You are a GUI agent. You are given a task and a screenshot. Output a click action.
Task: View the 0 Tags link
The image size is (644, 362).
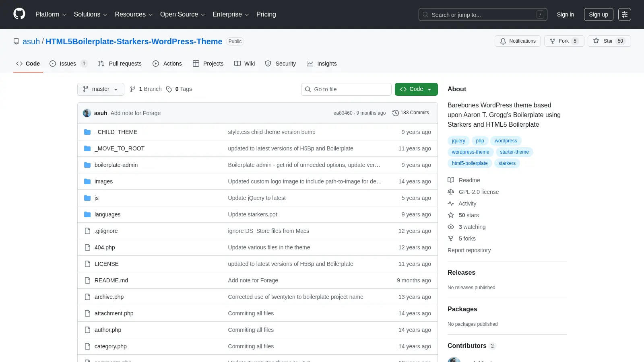click(179, 89)
